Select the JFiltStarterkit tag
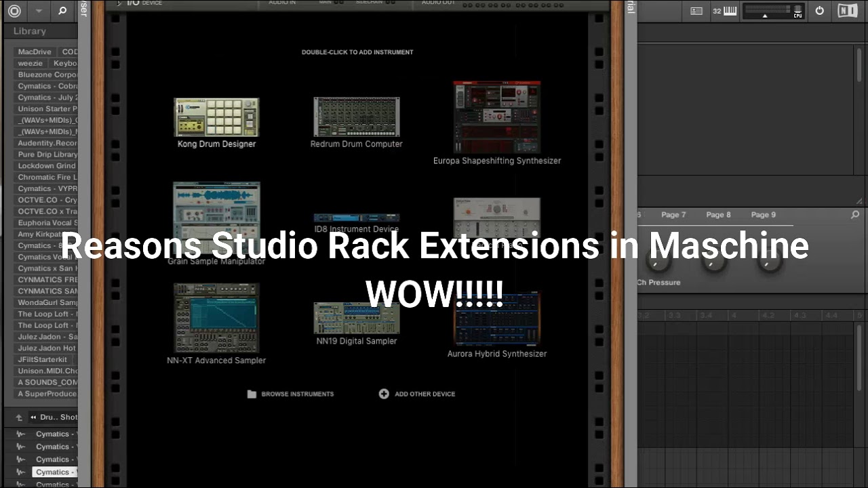The width and height of the screenshot is (868, 488). coord(43,359)
